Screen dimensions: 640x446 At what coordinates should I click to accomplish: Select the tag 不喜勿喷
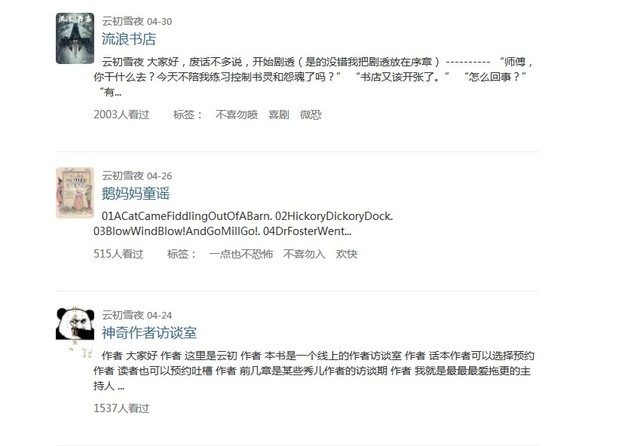(x=237, y=115)
